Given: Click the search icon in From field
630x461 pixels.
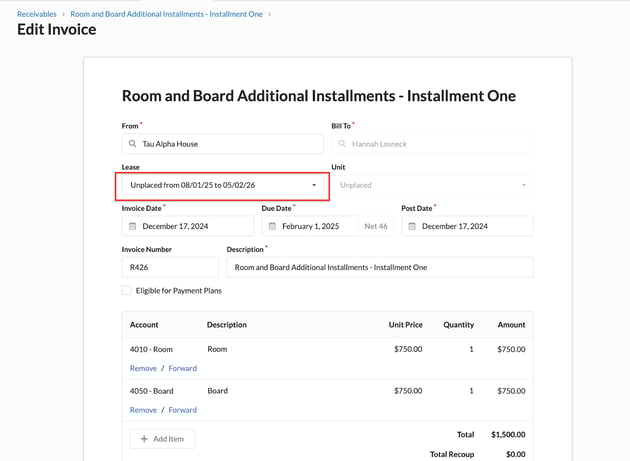Looking at the screenshot, I should point(132,144).
